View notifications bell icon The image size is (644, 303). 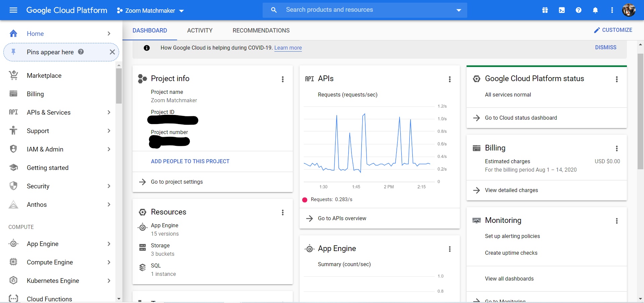pos(595,10)
